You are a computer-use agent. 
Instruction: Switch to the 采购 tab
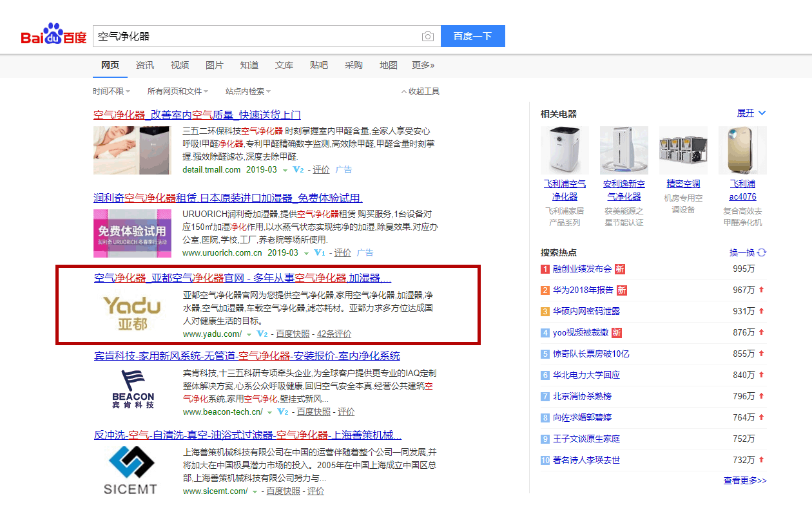(354, 65)
